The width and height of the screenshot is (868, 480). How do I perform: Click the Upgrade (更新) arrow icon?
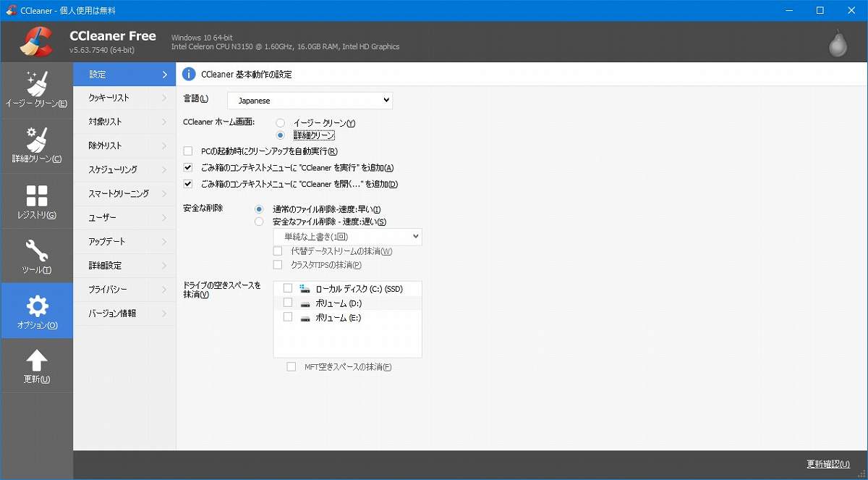(37, 361)
